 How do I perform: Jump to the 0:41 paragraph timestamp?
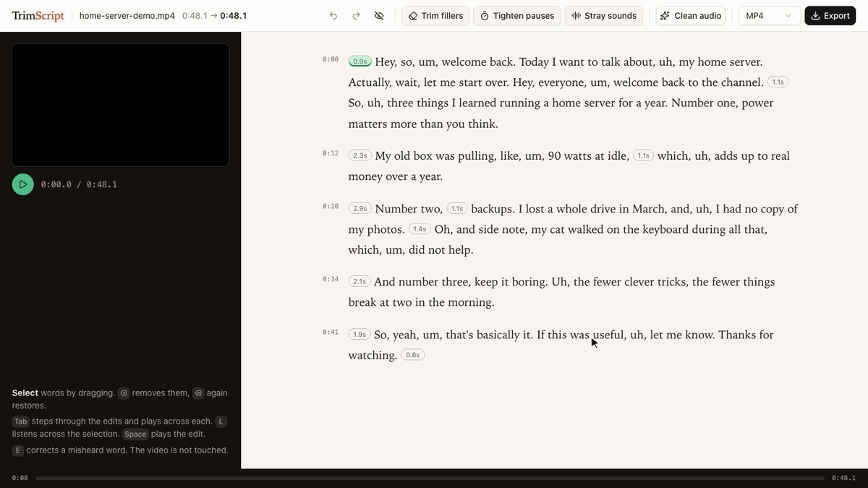click(331, 333)
